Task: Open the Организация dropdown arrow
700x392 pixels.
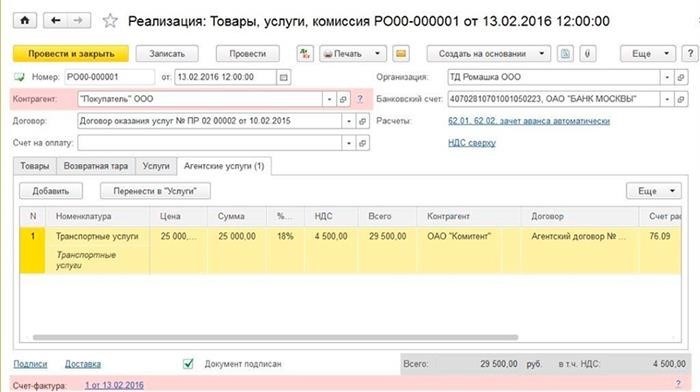Action: (667, 77)
